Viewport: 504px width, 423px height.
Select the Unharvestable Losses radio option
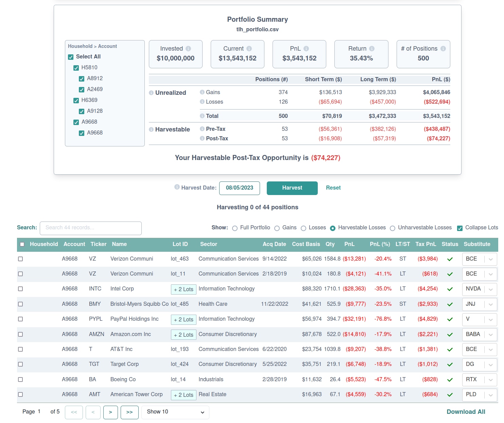[393, 228]
